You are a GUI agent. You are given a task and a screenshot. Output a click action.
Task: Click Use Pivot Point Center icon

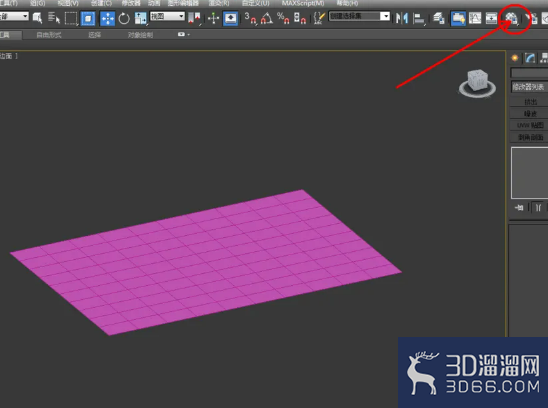tap(194, 18)
